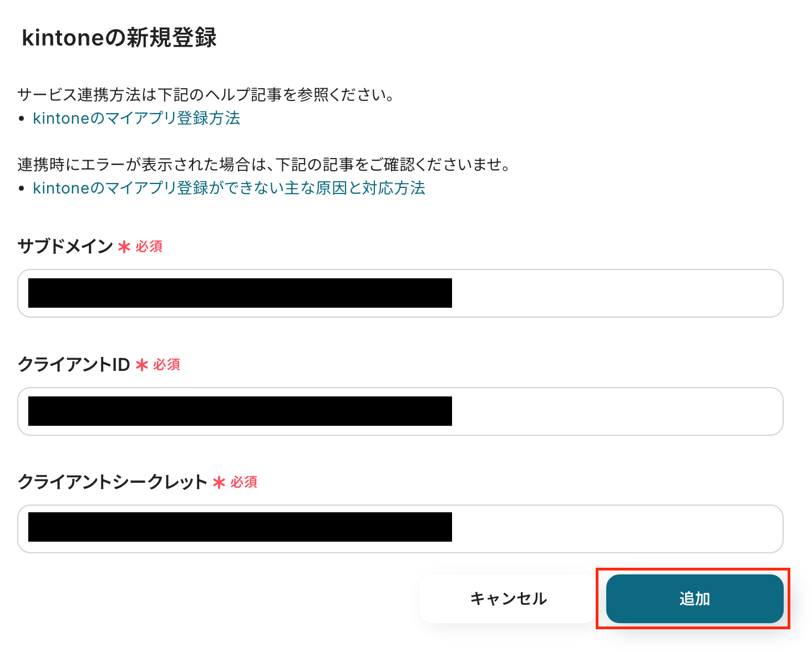Focus the クライアントシークレット input field

click(400, 529)
